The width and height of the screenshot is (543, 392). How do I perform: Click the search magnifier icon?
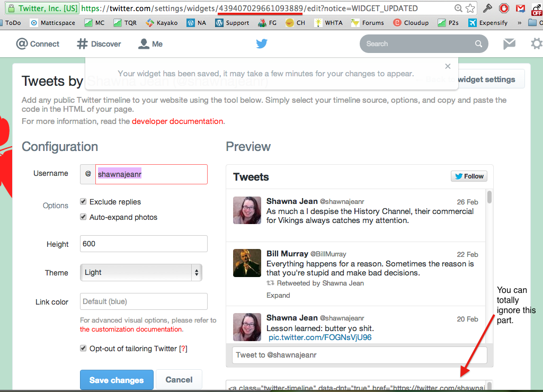(478, 44)
